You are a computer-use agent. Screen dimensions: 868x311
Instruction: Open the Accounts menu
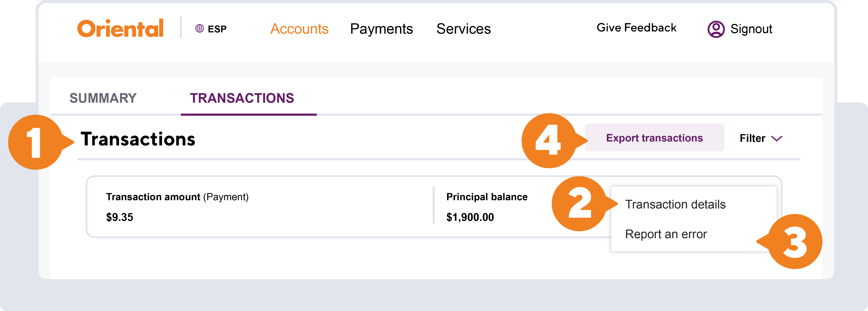click(x=299, y=29)
